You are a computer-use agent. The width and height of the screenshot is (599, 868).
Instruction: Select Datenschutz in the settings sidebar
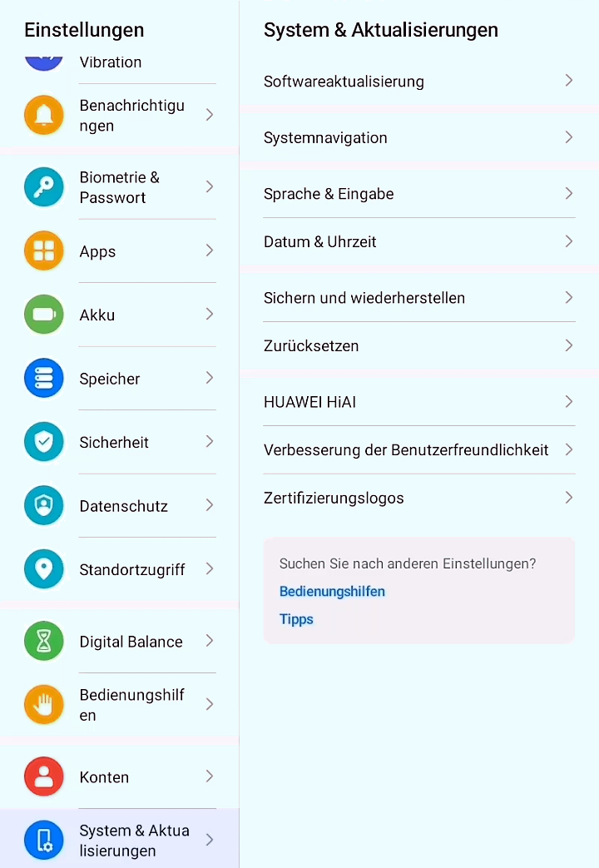click(123, 506)
